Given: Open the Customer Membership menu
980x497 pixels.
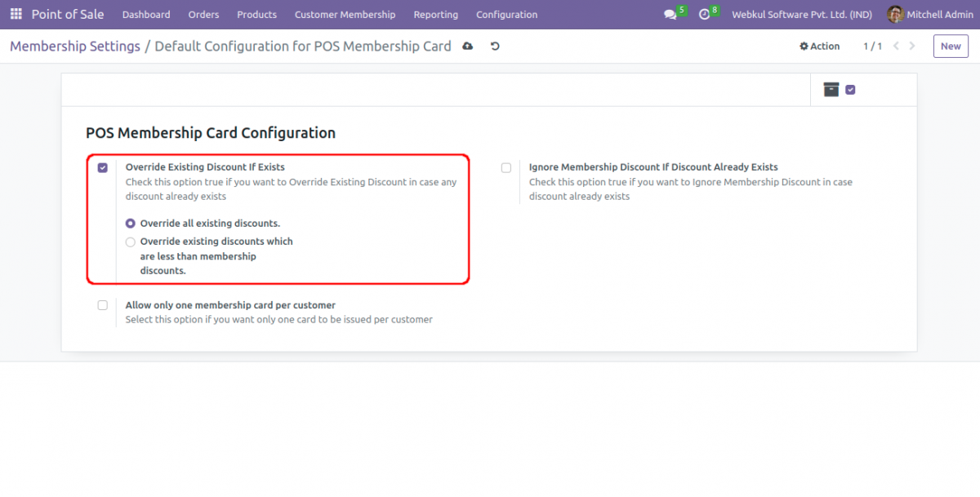Looking at the screenshot, I should pos(345,14).
